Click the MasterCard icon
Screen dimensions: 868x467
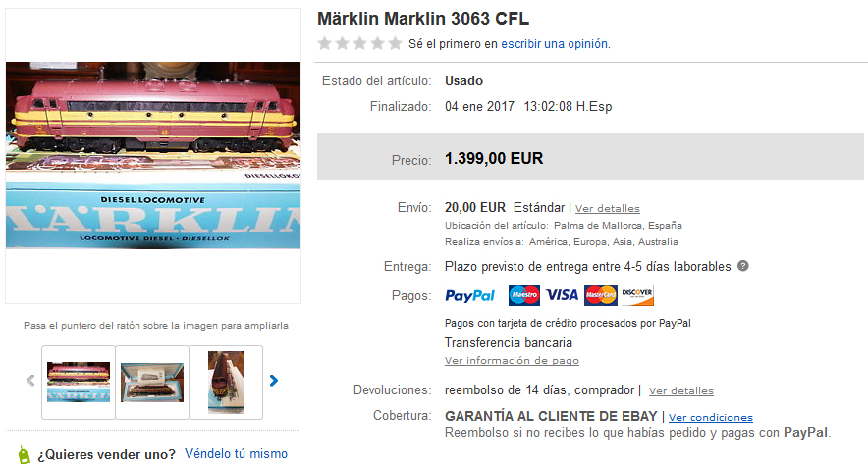coord(600,295)
